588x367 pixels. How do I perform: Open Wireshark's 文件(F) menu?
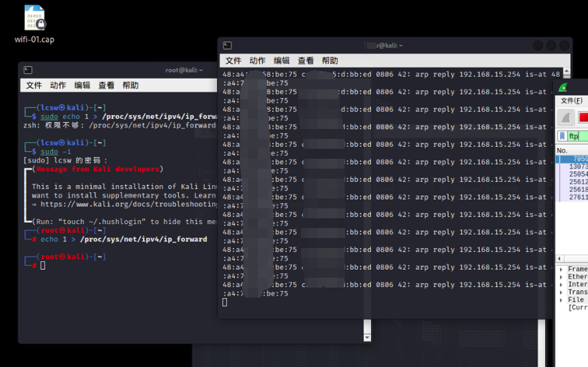(571, 101)
